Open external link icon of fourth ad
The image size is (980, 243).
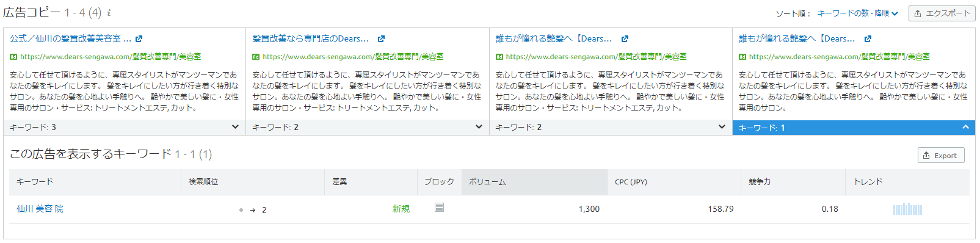point(868,38)
